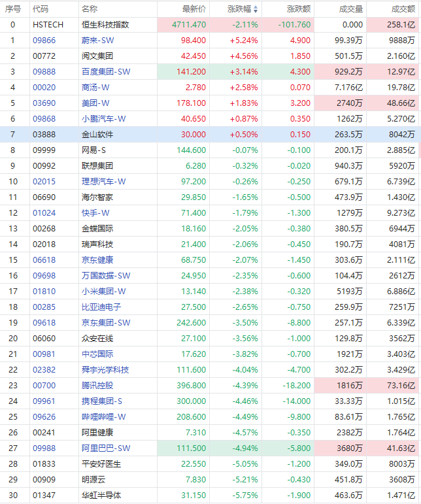Viewport: 421px width, 504px height.
Task: Select row name 阿里健康
Action: (x=97, y=433)
